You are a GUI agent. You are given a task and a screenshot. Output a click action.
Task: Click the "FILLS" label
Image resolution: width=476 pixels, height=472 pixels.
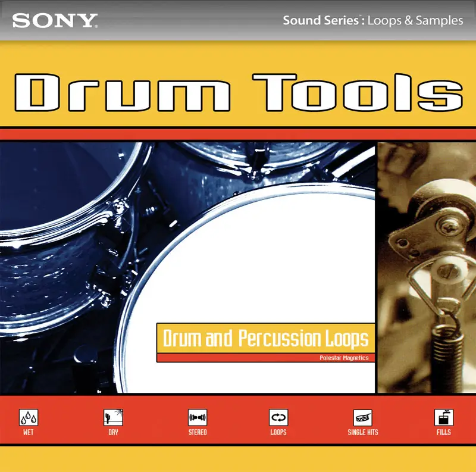click(x=444, y=432)
